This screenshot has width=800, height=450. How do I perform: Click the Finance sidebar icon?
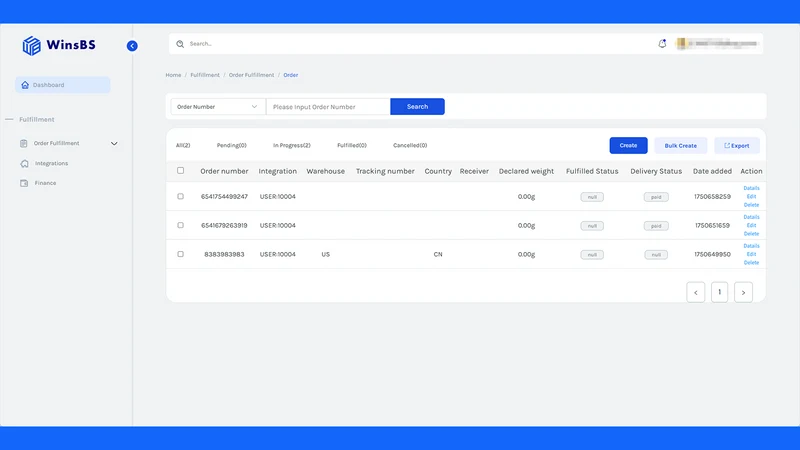click(x=24, y=183)
